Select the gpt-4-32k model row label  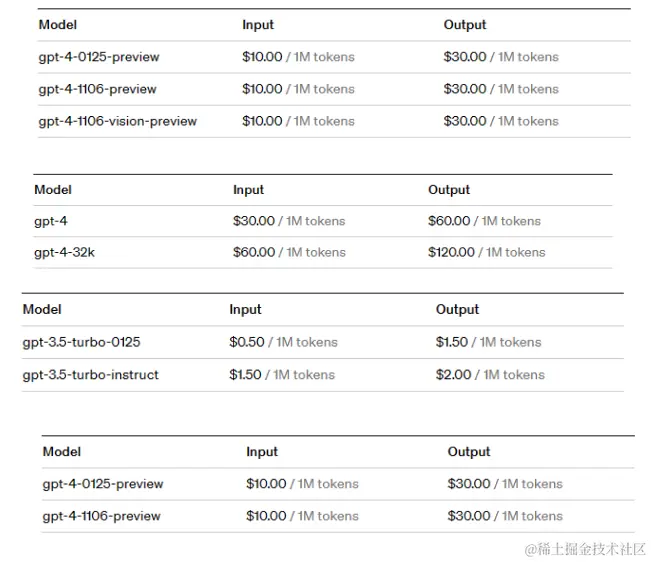pyautogui.click(x=64, y=252)
